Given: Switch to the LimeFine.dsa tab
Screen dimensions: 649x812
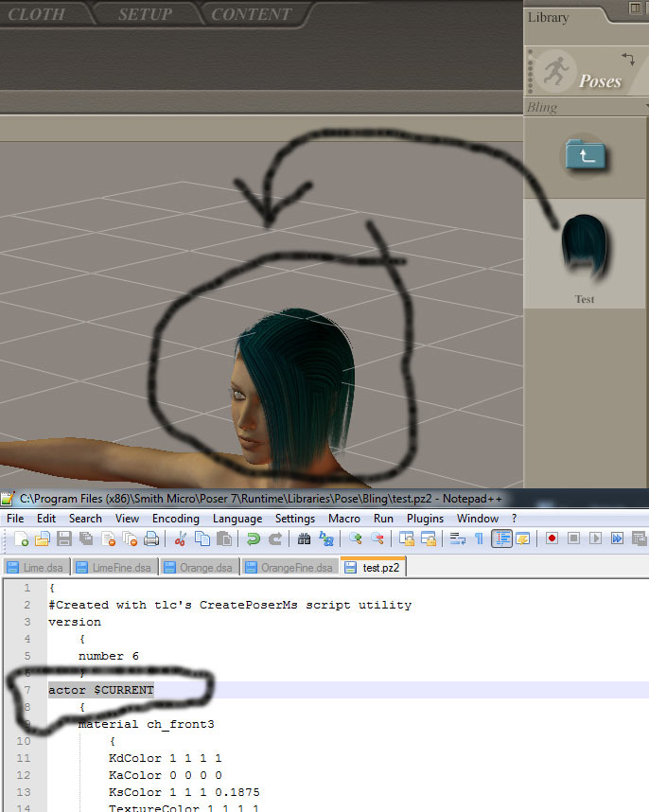Looking at the screenshot, I should [x=114, y=568].
